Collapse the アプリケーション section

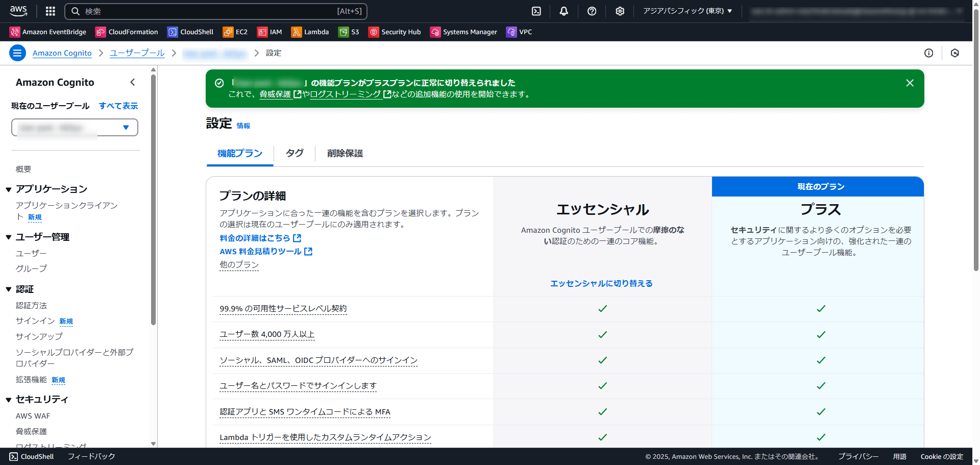(9, 189)
